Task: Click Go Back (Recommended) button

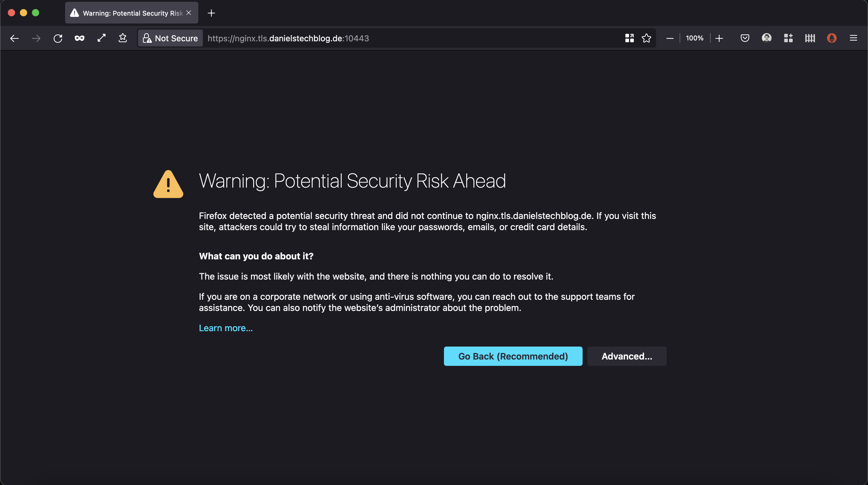Action: (x=513, y=356)
